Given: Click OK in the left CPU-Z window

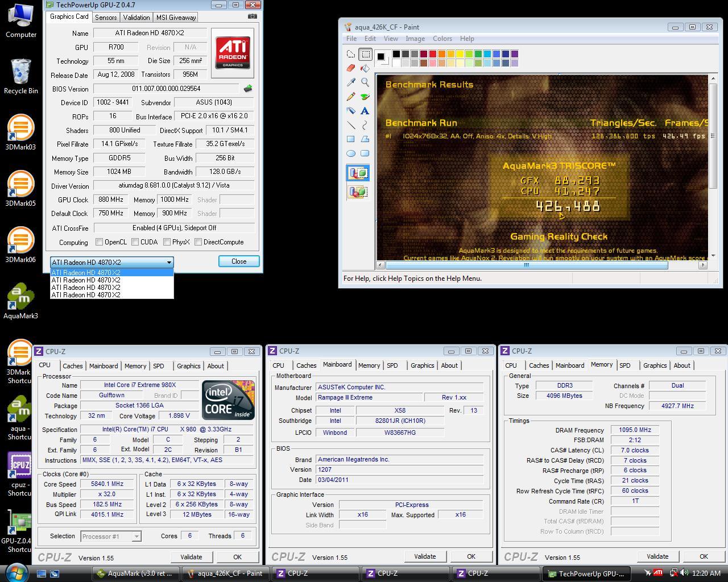Looking at the screenshot, I should pos(237,557).
